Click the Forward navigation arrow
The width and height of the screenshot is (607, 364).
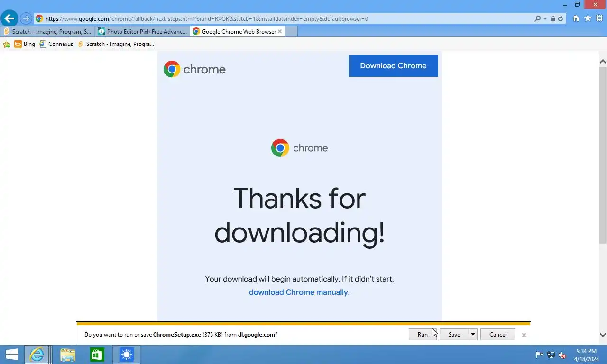26,19
